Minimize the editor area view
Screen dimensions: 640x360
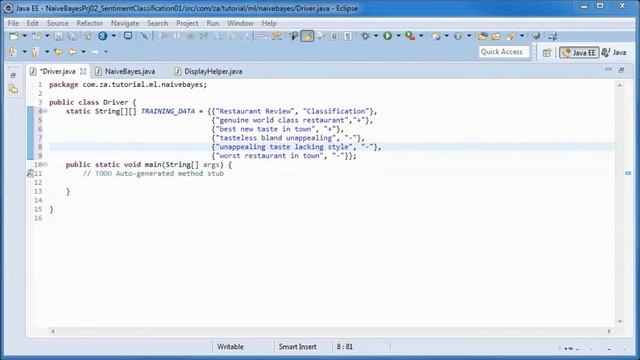click(x=608, y=69)
